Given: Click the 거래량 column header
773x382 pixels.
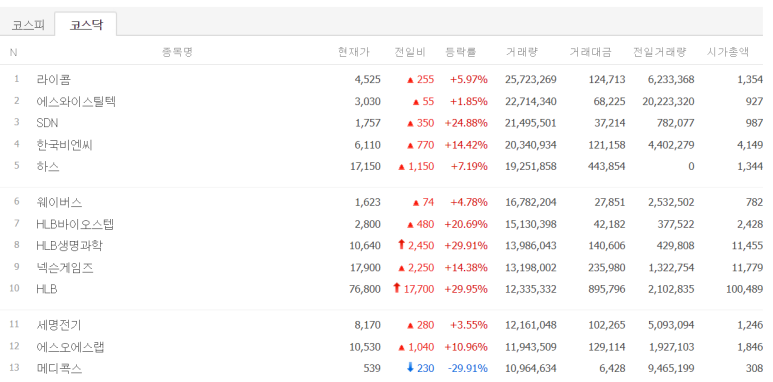Looking at the screenshot, I should pos(522,52).
